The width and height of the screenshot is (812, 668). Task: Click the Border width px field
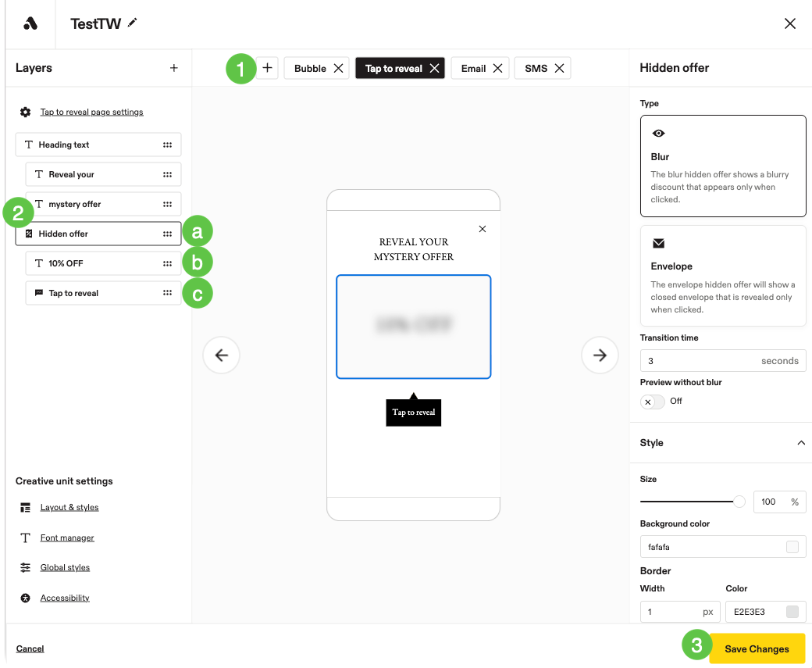(x=680, y=612)
